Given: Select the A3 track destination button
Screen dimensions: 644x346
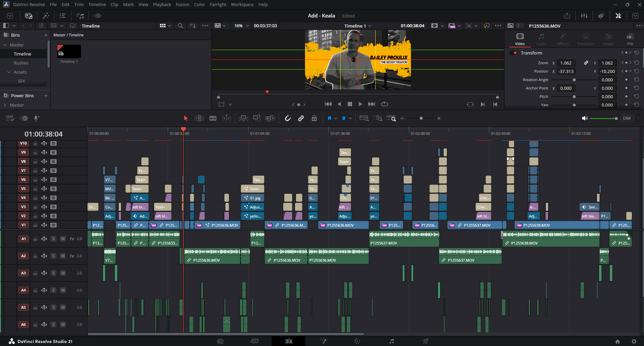Looking at the screenshot, I should click(23, 273).
